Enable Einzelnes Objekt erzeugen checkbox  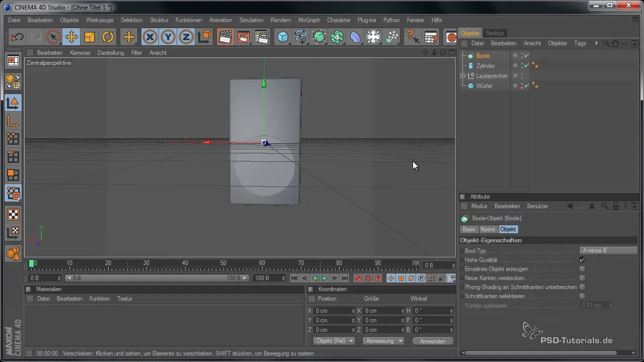tap(583, 269)
